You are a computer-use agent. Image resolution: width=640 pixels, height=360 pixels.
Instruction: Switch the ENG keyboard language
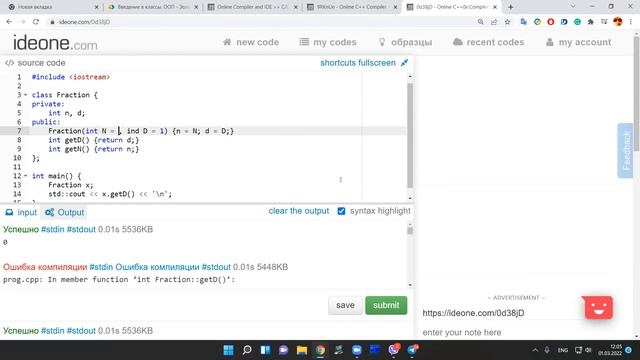point(562,350)
